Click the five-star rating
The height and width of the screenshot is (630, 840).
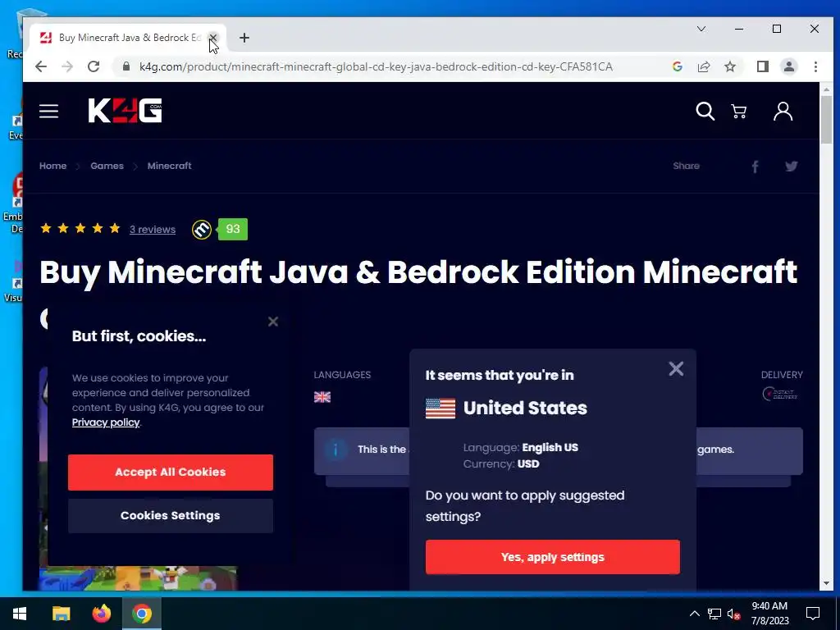pyautogui.click(x=80, y=229)
